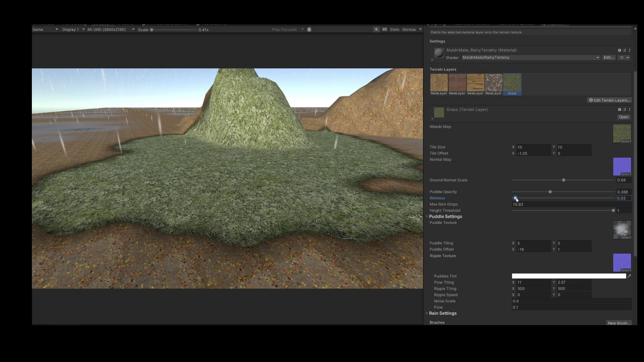Open the 4K UHD resolution dropdown
This screenshot has width=644, height=362.
click(x=111, y=29)
